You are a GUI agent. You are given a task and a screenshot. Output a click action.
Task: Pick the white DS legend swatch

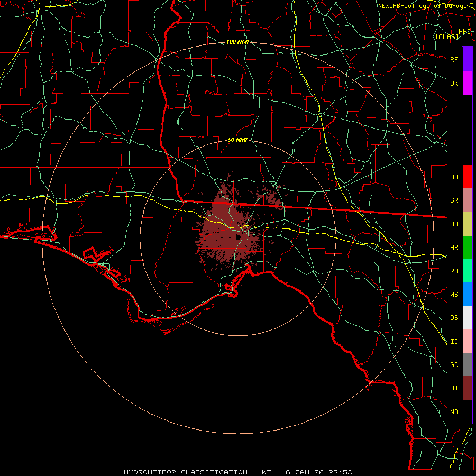[x=467, y=317]
